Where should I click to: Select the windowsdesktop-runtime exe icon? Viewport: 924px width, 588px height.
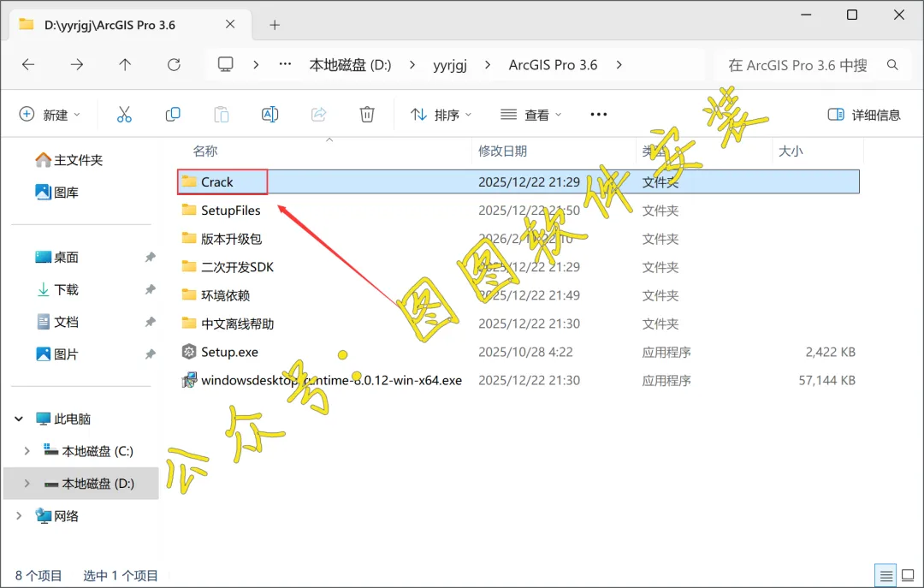point(188,380)
